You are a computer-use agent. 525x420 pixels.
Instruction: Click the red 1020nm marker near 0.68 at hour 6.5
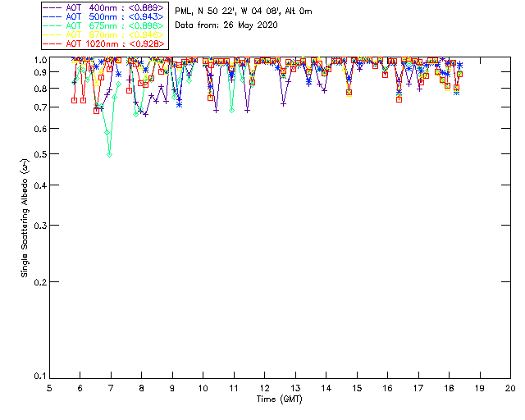click(x=97, y=111)
